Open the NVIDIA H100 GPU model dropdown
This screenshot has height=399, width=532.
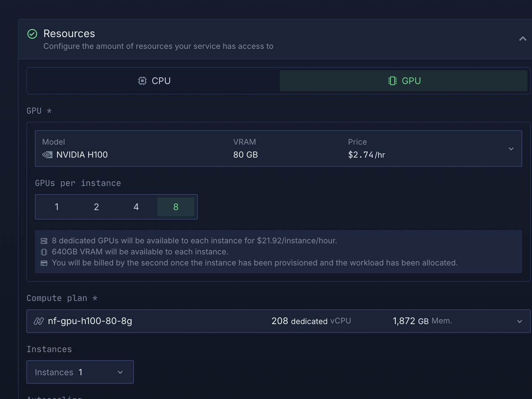[279, 149]
